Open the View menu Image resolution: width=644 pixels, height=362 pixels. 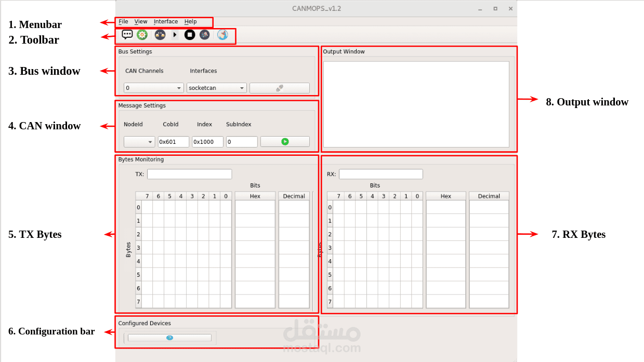tap(141, 22)
